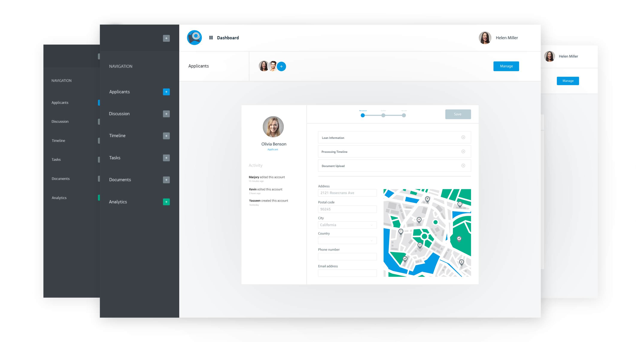Open the grid icon beside Dashboard

tap(211, 38)
